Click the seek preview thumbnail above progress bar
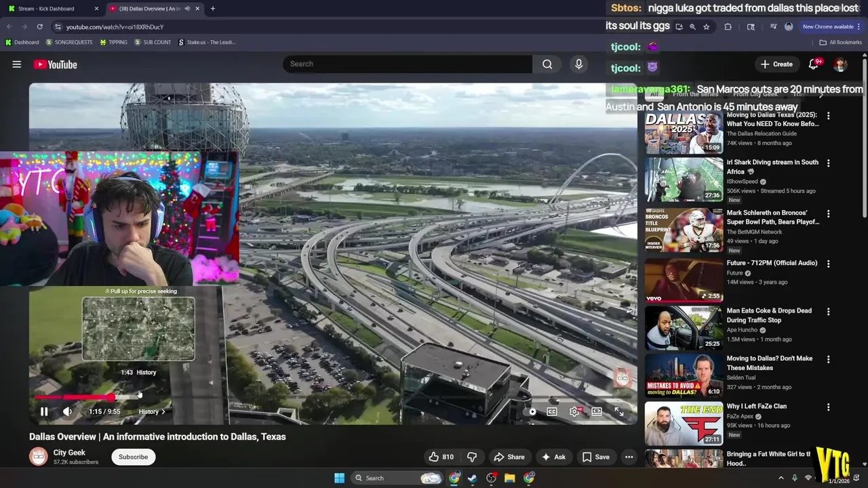Viewport: 868px width, 488px height. [x=138, y=329]
